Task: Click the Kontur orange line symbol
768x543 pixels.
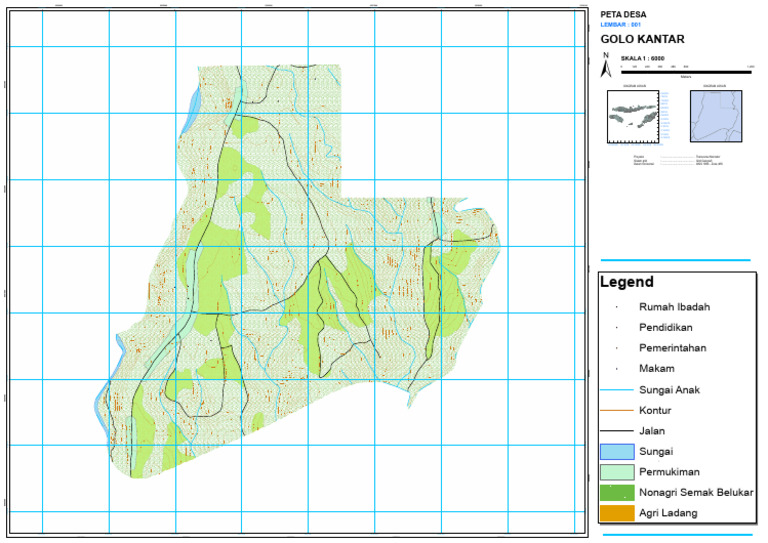Action: click(x=617, y=411)
